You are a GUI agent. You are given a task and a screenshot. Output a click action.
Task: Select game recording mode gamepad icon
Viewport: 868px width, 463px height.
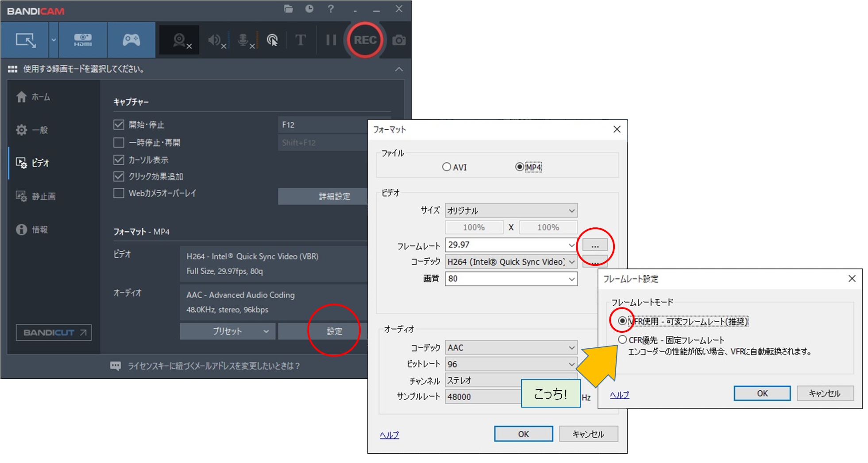[131, 40]
